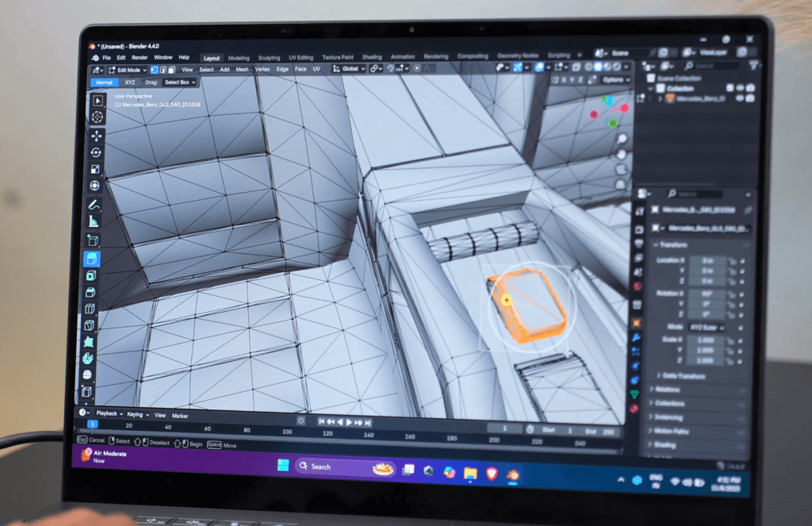Viewport: 812px width, 526px height.
Task: Select the Rotate tool in left toolbar
Action: (x=96, y=152)
